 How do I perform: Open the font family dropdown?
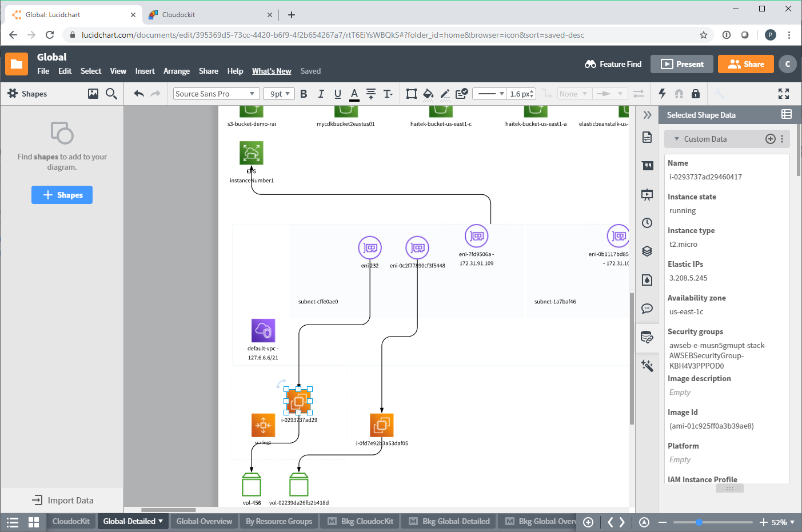pos(216,93)
